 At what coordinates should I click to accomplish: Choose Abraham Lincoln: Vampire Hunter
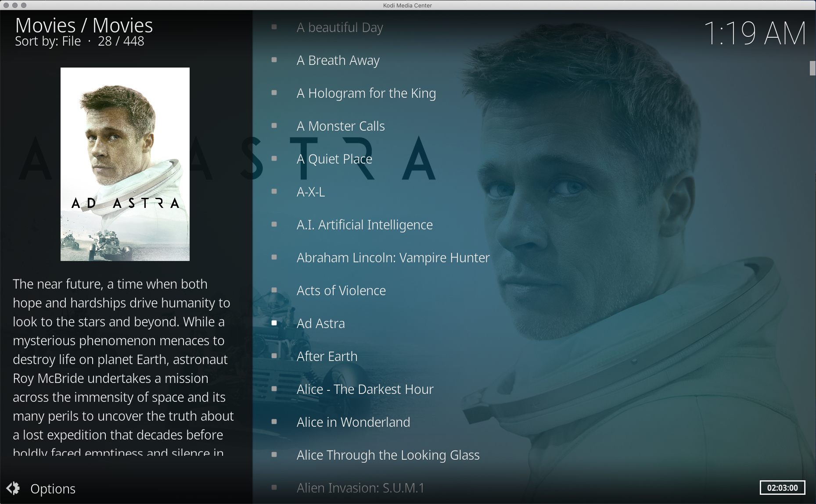(393, 258)
